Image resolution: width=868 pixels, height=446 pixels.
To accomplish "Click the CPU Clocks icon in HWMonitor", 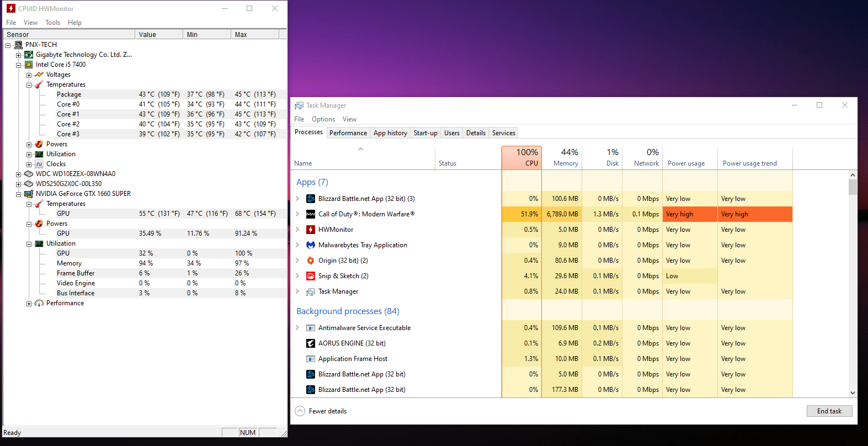I will (x=39, y=164).
